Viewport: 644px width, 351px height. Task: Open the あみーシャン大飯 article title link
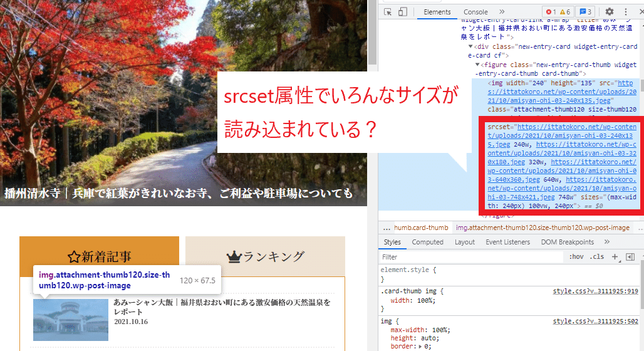point(222,307)
